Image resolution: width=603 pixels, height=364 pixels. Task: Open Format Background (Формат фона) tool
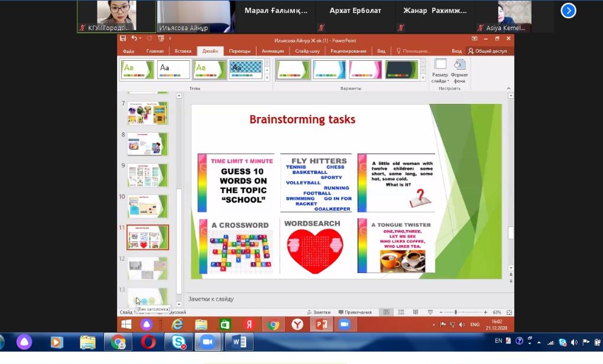pyautogui.click(x=459, y=70)
